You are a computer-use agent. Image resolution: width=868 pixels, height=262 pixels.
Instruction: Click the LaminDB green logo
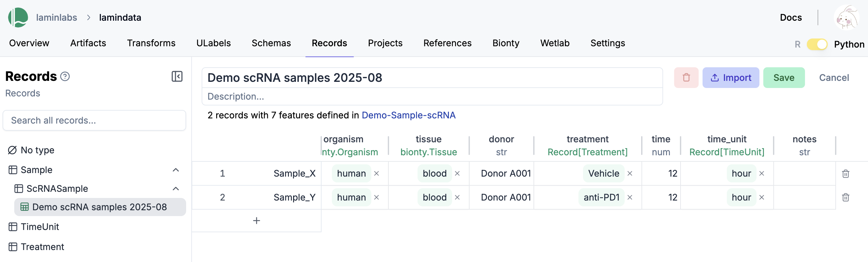click(18, 17)
